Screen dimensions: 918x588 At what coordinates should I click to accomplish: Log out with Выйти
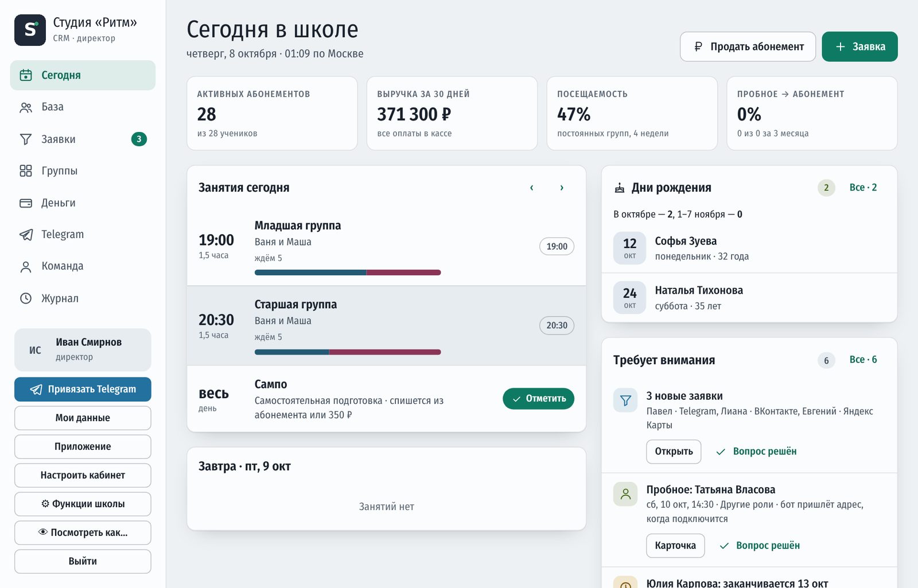coord(83,562)
